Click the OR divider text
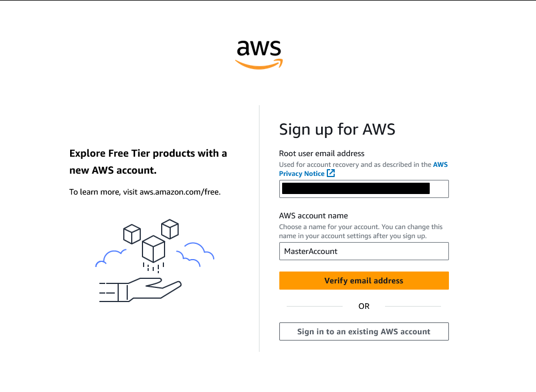The width and height of the screenshot is (536, 392). point(364,306)
